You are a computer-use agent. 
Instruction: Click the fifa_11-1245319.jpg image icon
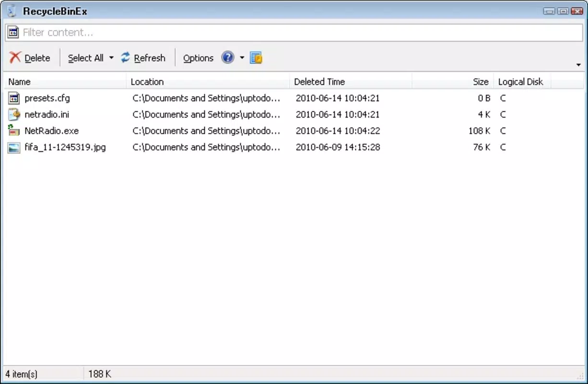pos(14,147)
